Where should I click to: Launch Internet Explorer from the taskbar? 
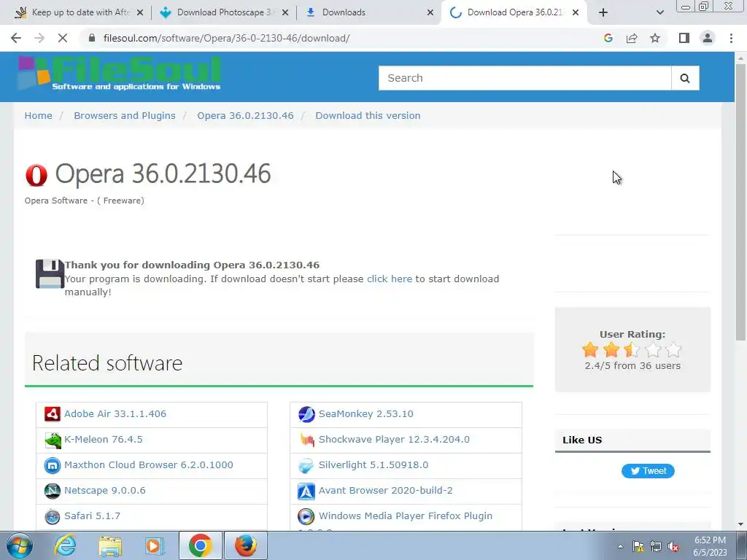point(65,545)
